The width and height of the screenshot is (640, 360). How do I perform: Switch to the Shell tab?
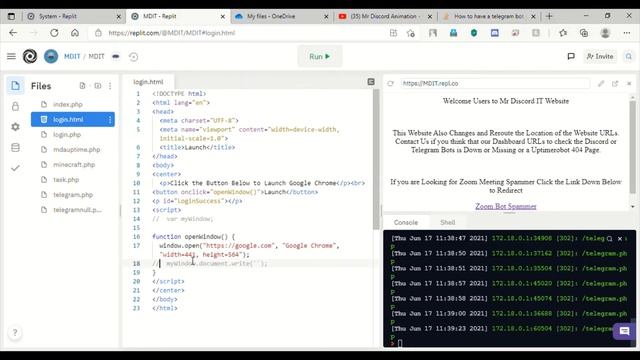tap(447, 222)
